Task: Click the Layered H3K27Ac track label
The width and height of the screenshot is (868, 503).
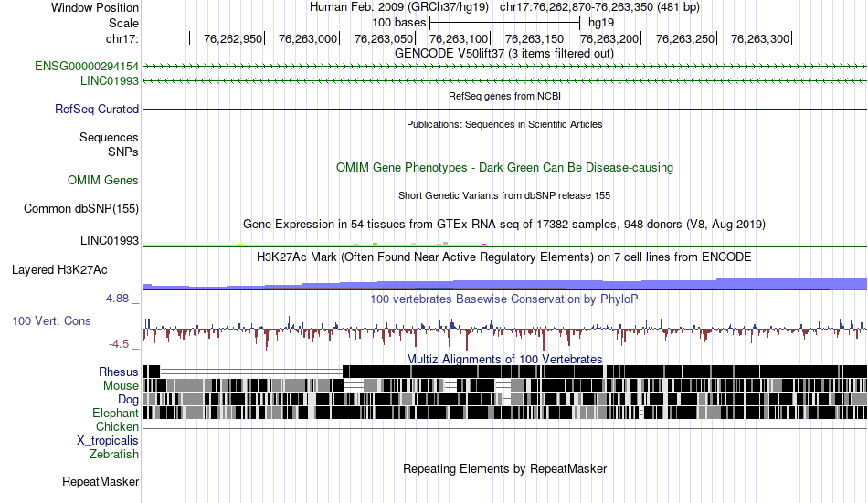Action: point(59,270)
